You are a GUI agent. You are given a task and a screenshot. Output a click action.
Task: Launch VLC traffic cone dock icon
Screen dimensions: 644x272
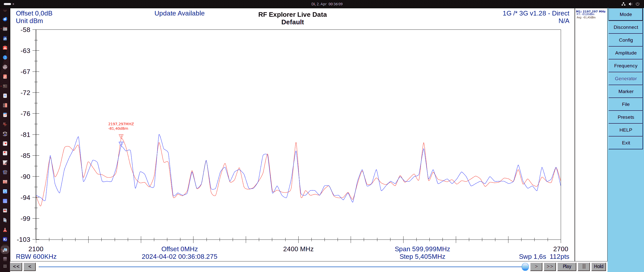click(5, 230)
